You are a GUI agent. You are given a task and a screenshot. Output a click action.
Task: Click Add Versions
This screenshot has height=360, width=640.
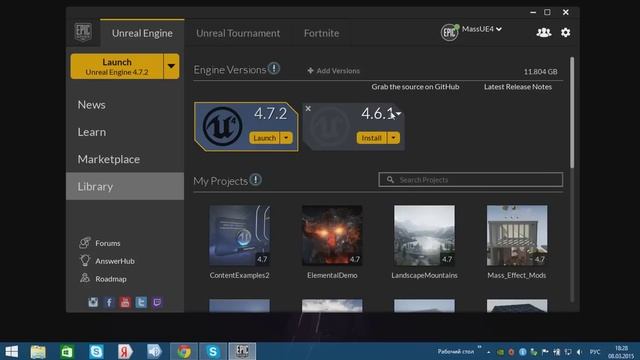point(334,71)
